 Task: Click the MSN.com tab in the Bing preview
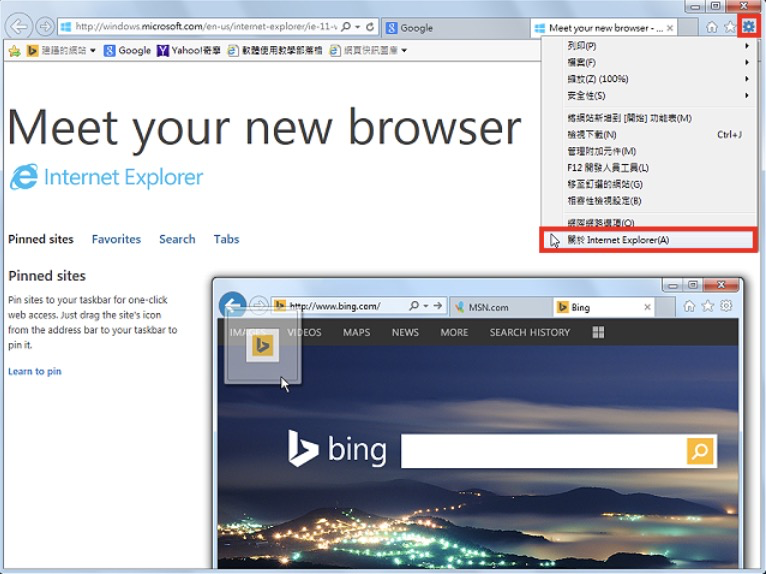point(500,307)
